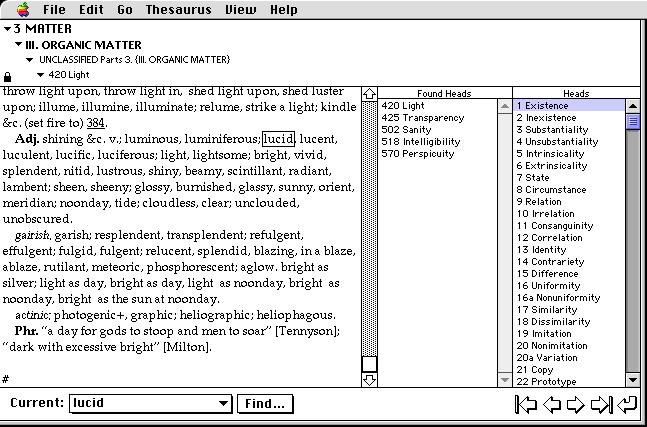This screenshot has width=647, height=427.
Task: Jump to last history entry arrow
Action: [x=602, y=404]
